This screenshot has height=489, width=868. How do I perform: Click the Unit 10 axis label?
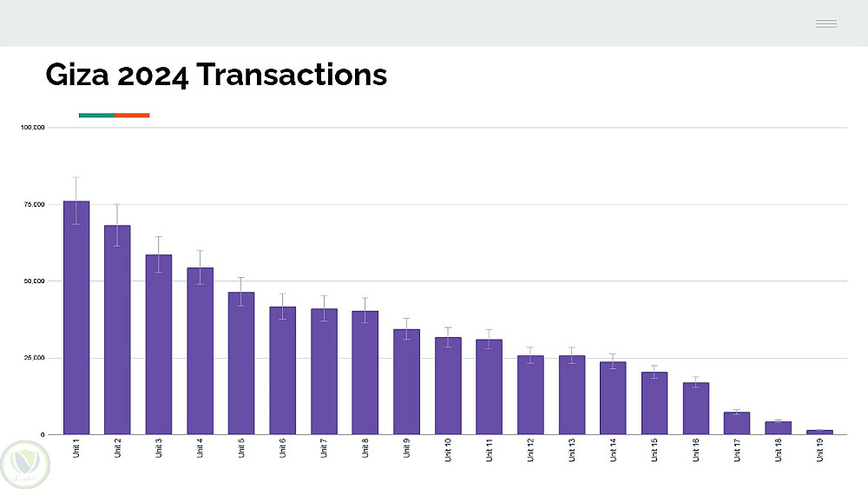point(448,450)
